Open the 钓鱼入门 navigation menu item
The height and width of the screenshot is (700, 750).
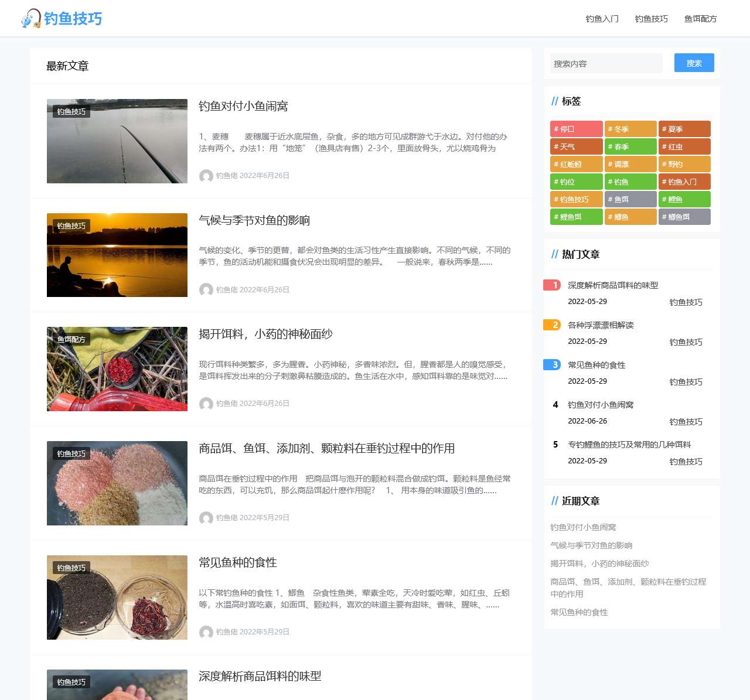602,19
